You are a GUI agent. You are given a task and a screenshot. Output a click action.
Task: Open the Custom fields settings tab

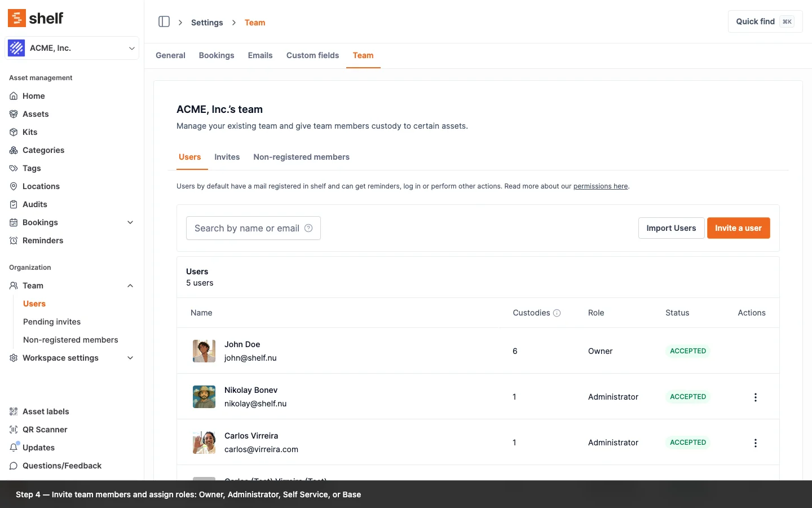pos(312,55)
